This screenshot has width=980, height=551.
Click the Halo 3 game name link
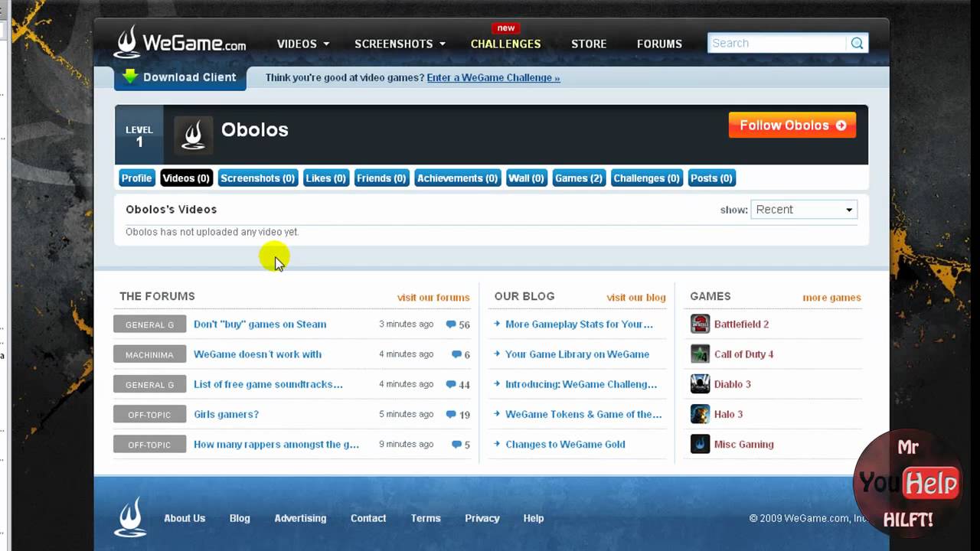pos(728,414)
